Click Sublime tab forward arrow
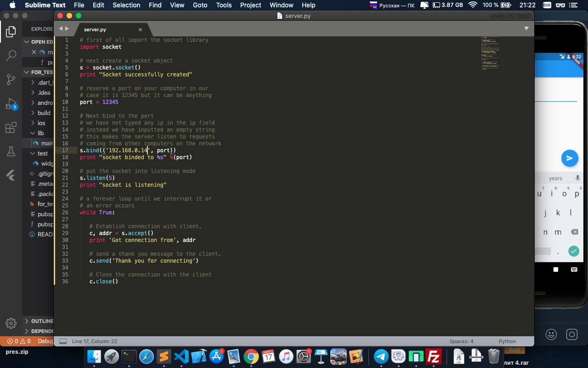The height and width of the screenshot is (368, 588). 67,29
